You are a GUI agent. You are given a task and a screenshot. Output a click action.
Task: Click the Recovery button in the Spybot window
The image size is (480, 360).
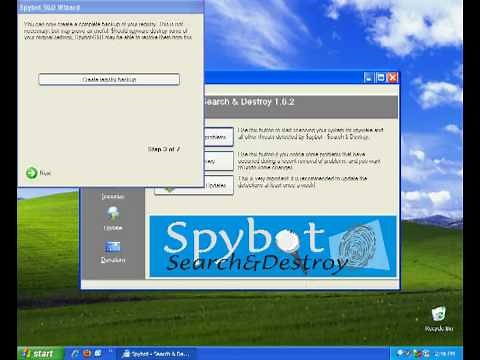219,161
